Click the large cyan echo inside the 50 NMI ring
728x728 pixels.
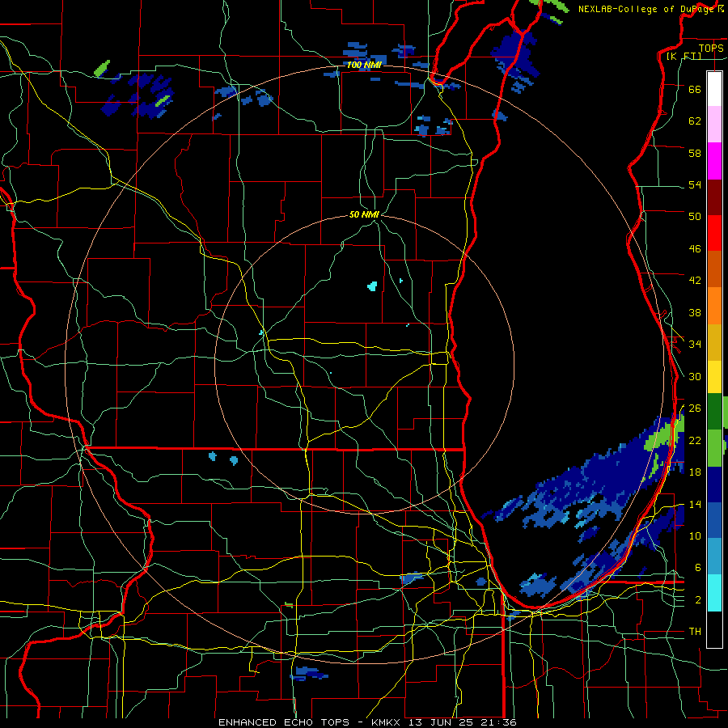click(x=372, y=286)
